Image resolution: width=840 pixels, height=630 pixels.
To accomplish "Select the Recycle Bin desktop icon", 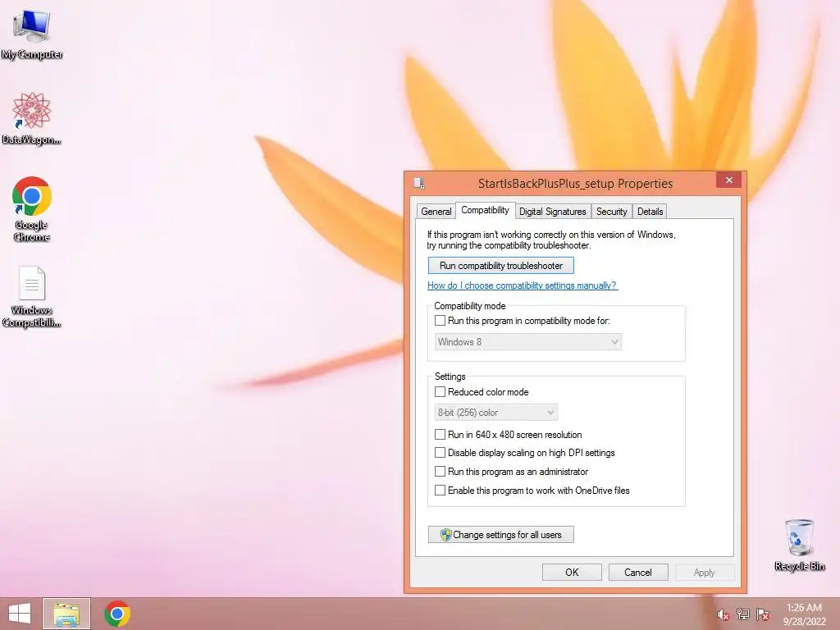I will pos(799,545).
